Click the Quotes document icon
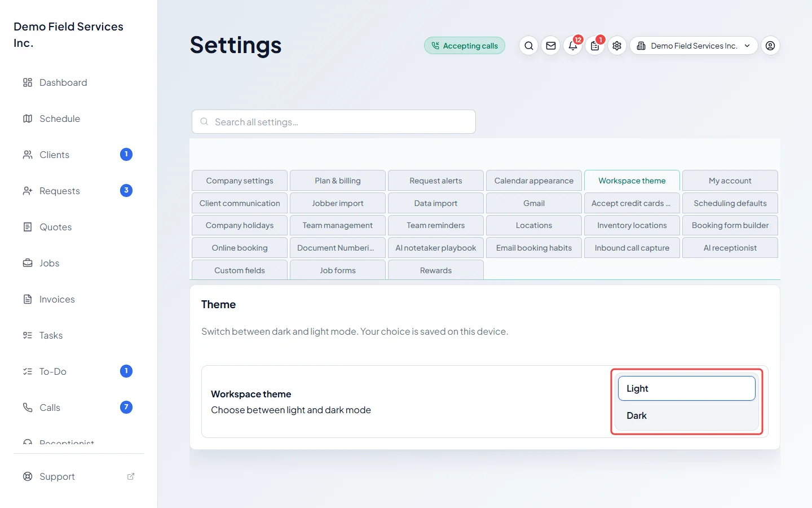Image resolution: width=812 pixels, height=508 pixels. pyautogui.click(x=28, y=227)
